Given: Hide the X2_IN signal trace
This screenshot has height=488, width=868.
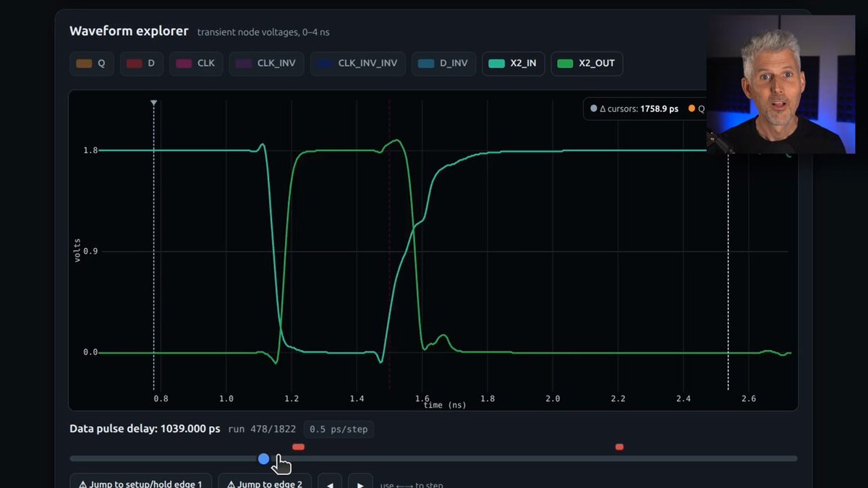Looking at the screenshot, I should point(514,64).
